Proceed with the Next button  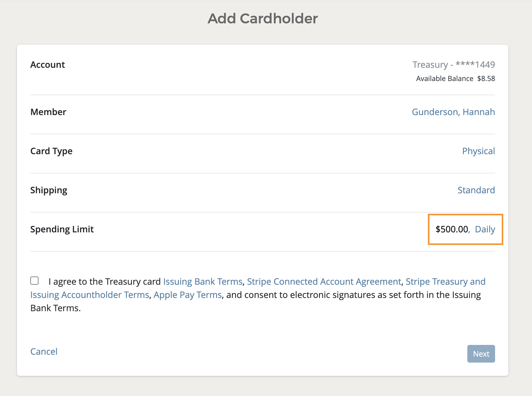tap(481, 354)
